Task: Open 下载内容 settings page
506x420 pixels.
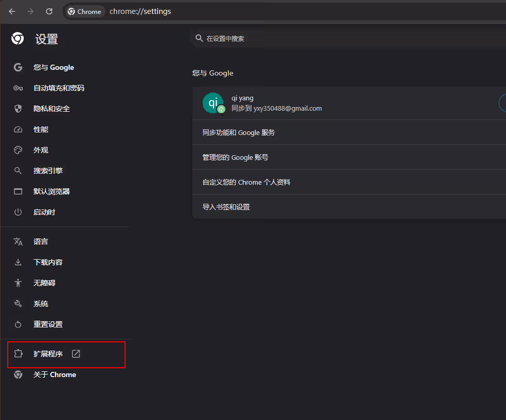Action: 48,262
